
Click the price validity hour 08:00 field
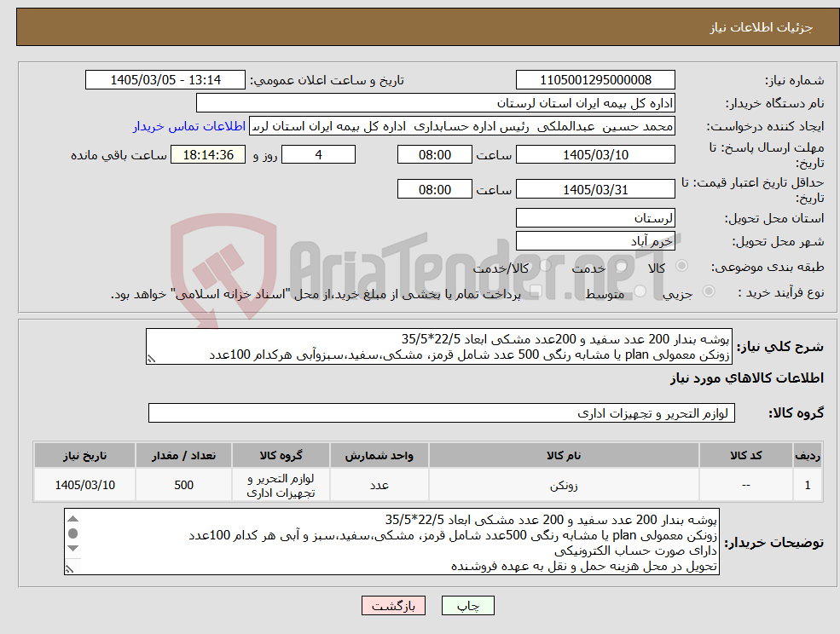point(434,189)
